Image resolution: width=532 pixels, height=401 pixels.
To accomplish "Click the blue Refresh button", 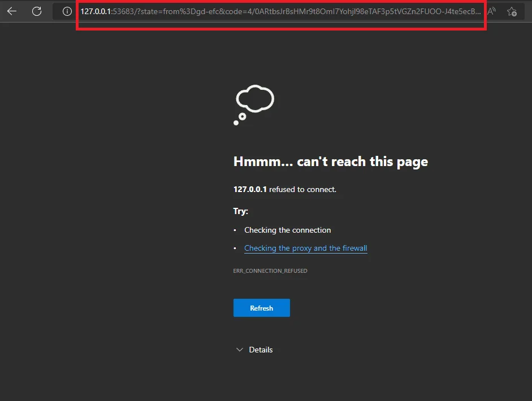I will 262,308.
